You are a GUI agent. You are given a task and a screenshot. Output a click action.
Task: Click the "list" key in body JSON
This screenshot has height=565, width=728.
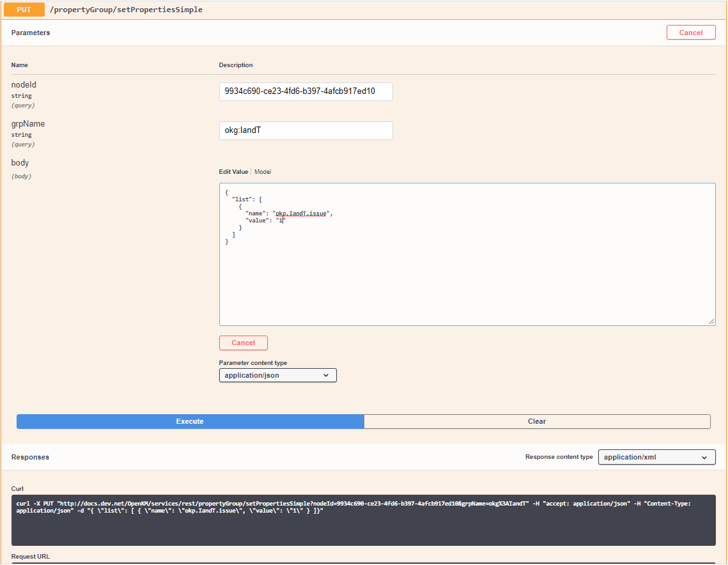click(x=241, y=199)
